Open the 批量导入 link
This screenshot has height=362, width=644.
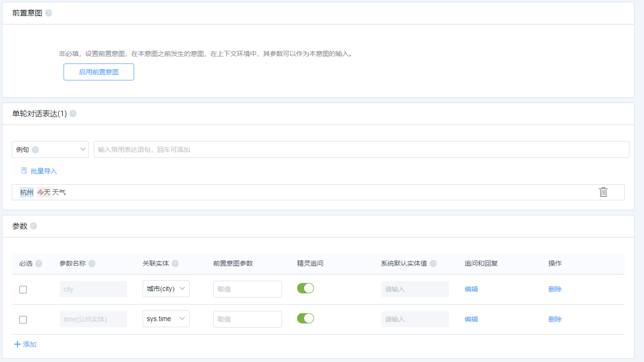[x=39, y=171]
